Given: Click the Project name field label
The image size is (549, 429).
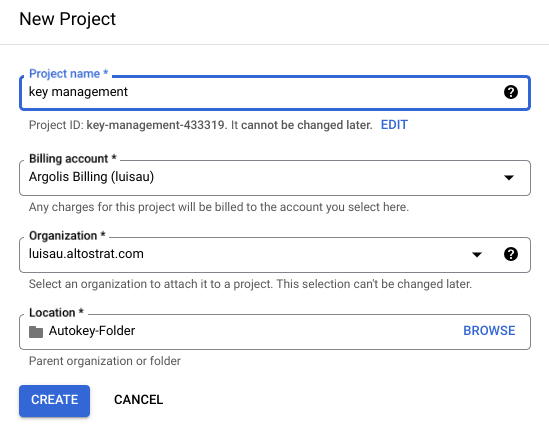Looking at the screenshot, I should coord(69,74).
